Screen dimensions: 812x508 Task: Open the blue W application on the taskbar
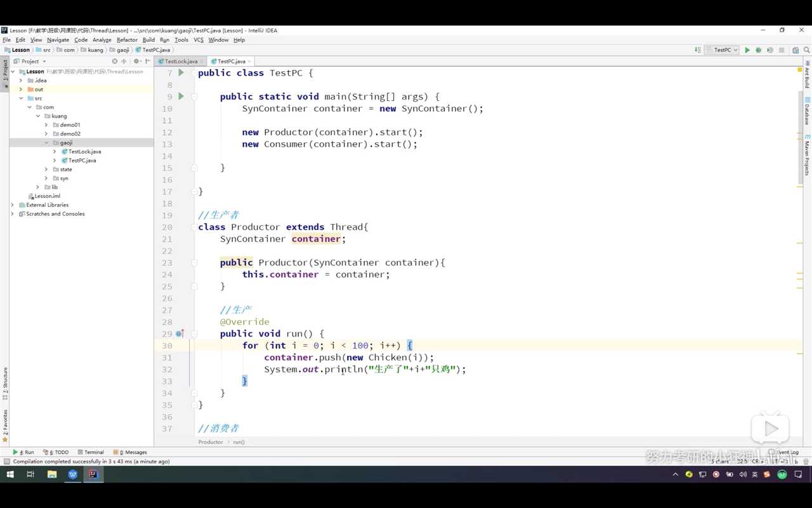click(x=73, y=474)
